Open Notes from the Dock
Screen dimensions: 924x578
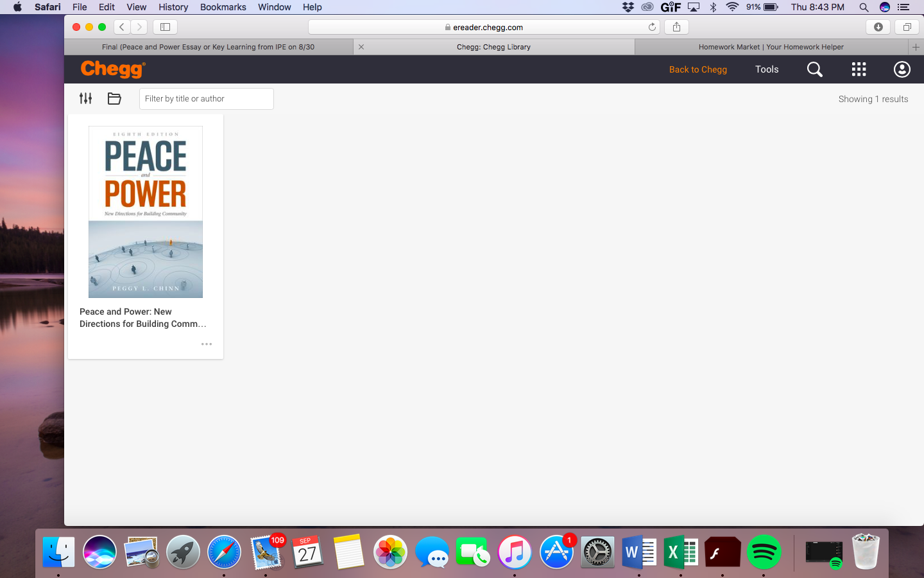tap(348, 552)
